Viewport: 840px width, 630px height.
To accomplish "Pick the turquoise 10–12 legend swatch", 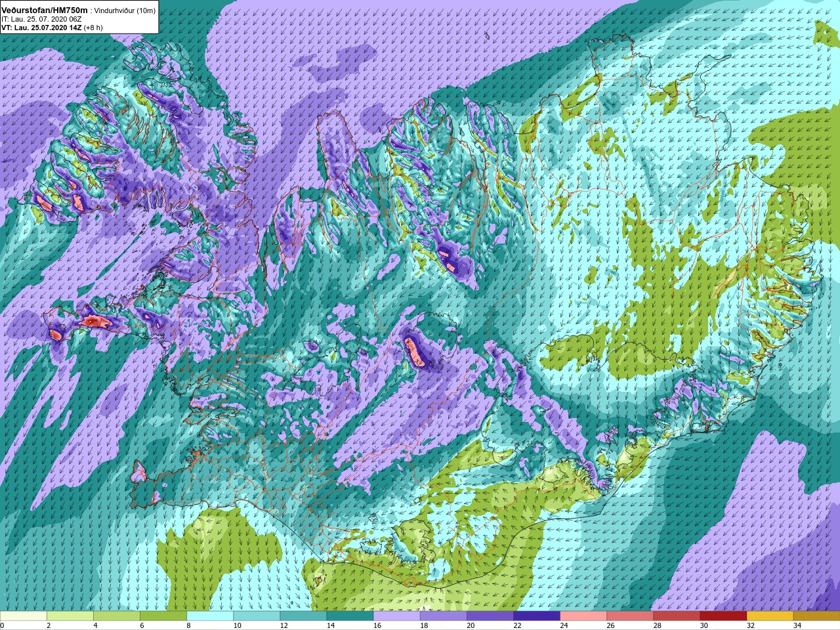I will [257, 616].
